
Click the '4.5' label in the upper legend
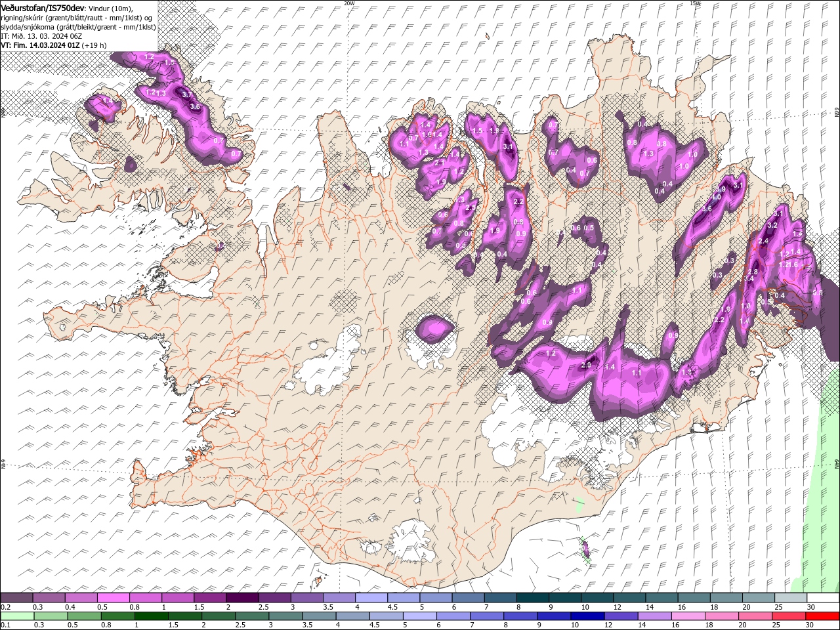392,607
